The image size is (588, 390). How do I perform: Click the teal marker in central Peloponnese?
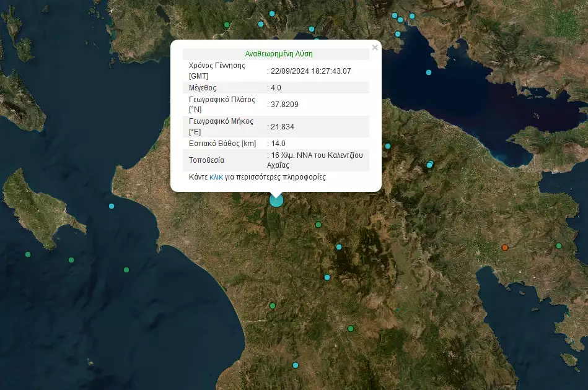[x=327, y=277]
